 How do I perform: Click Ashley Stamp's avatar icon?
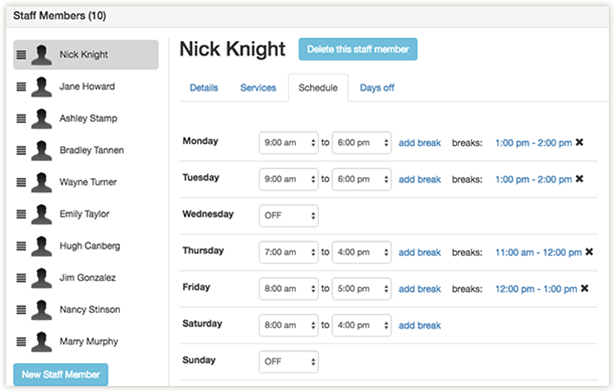tap(41, 118)
